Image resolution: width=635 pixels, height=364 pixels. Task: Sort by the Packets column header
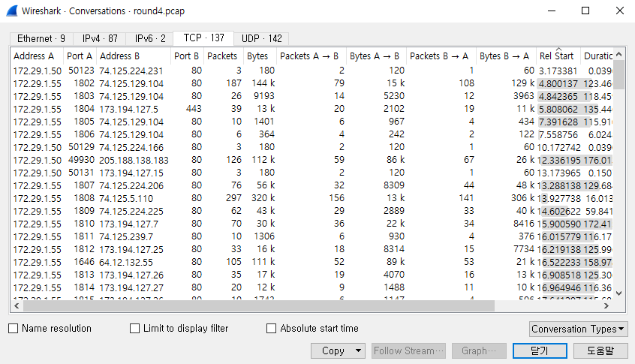pyautogui.click(x=224, y=56)
